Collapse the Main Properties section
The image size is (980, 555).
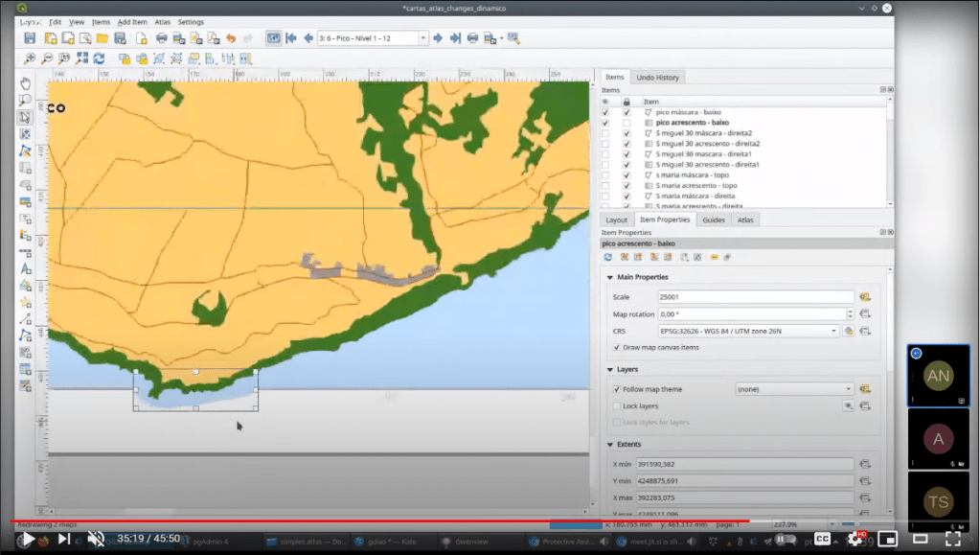609,277
